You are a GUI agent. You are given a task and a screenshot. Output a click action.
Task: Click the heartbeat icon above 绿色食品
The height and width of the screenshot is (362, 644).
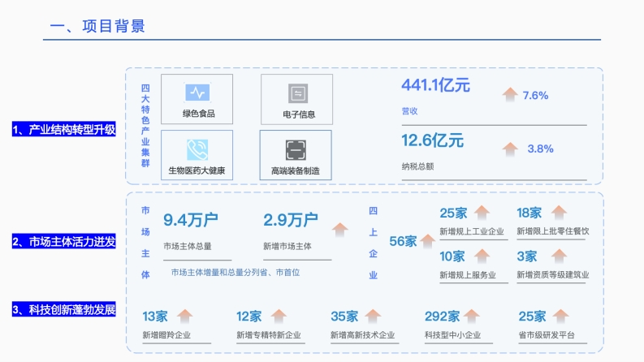pyautogui.click(x=197, y=93)
